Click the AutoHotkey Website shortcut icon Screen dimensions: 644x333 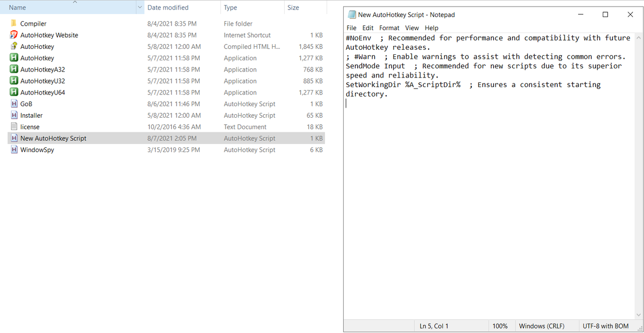coord(14,35)
